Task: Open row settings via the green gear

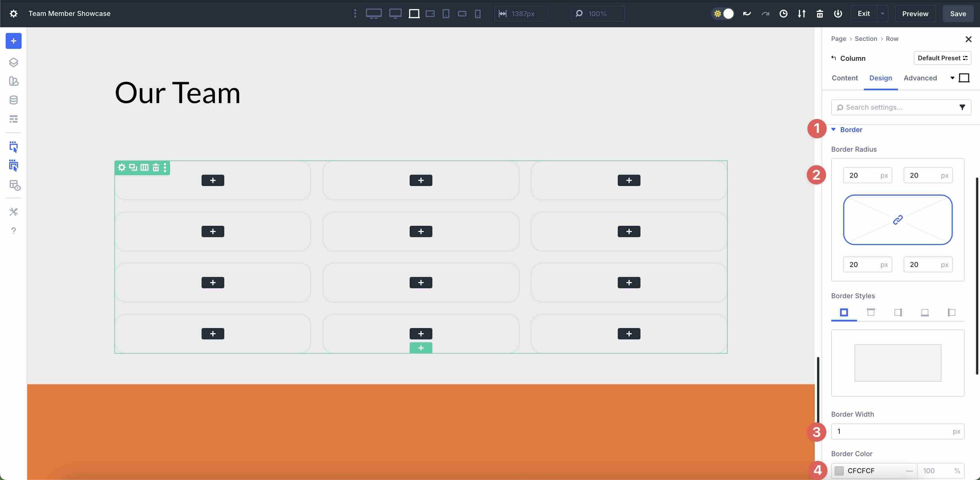Action: coord(122,168)
